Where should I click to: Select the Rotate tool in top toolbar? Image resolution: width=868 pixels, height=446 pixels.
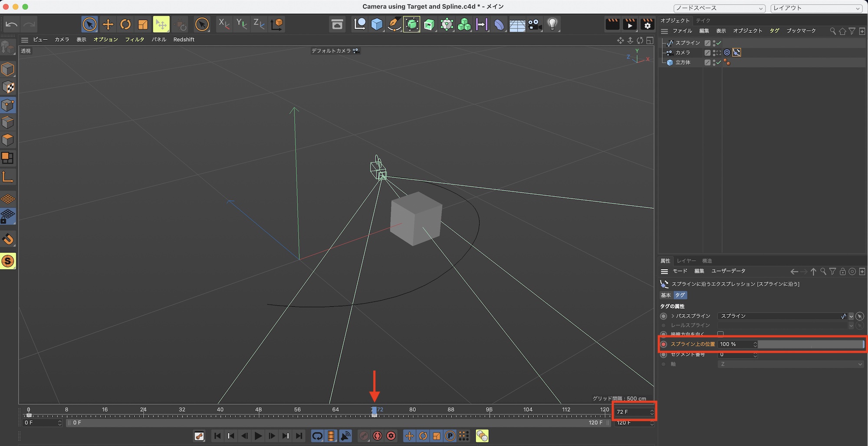125,24
